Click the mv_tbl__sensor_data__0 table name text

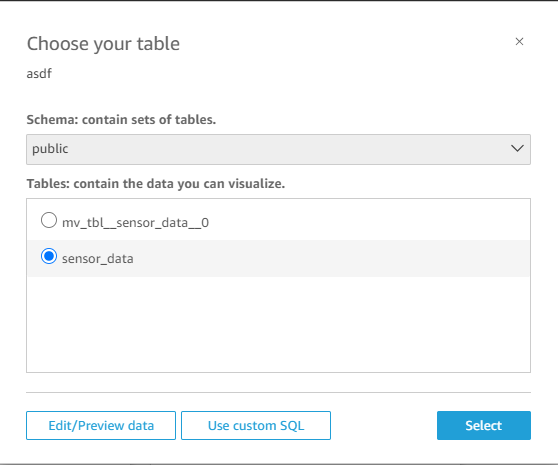coord(135,223)
